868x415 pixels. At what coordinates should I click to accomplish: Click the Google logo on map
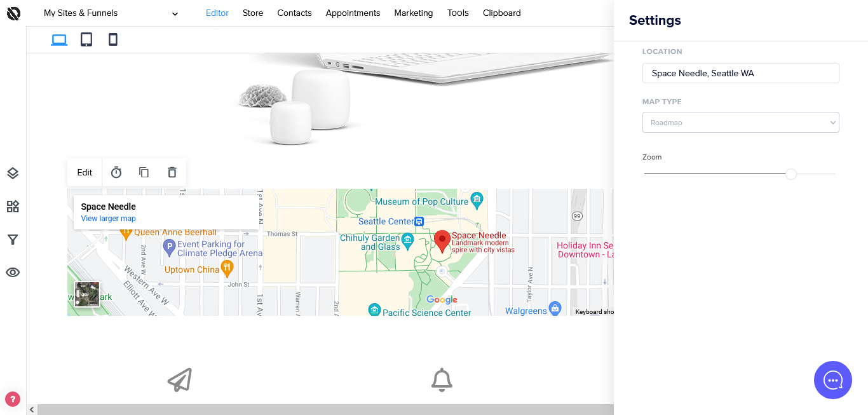[442, 300]
